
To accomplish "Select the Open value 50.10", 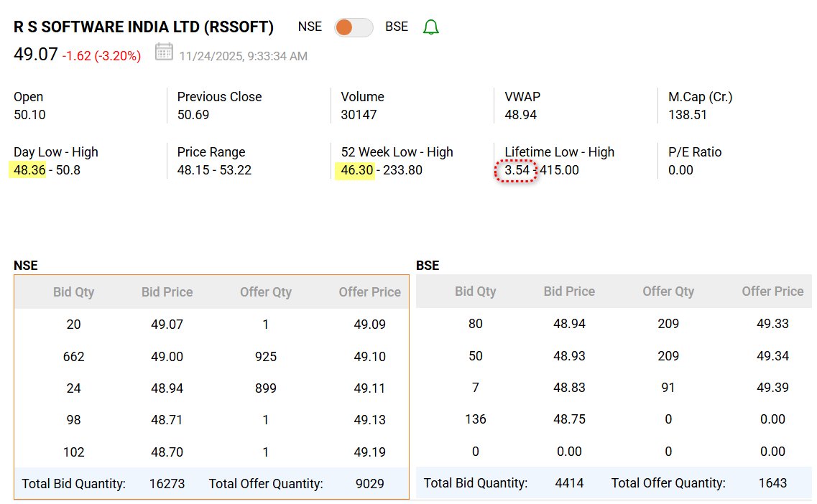I will 29,115.
